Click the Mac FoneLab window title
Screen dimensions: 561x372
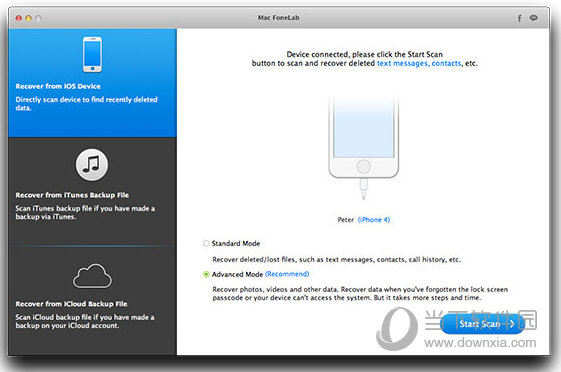point(278,18)
